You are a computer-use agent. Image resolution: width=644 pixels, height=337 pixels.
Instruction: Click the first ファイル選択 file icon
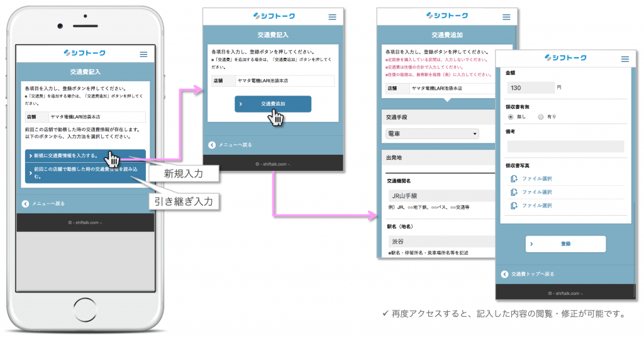[x=514, y=179]
